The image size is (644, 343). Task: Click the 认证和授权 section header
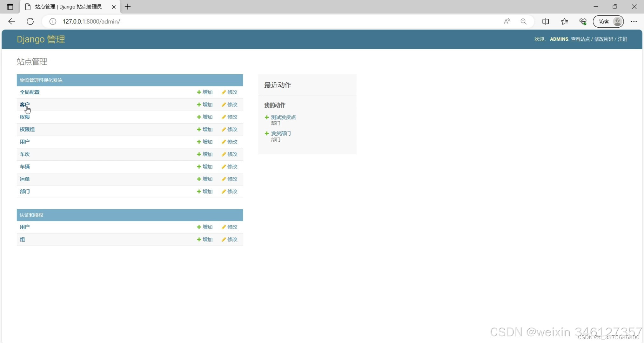(31, 215)
